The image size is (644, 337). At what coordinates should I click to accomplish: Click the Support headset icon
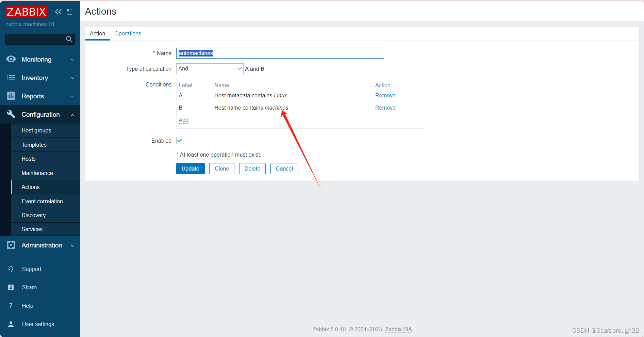(11, 269)
